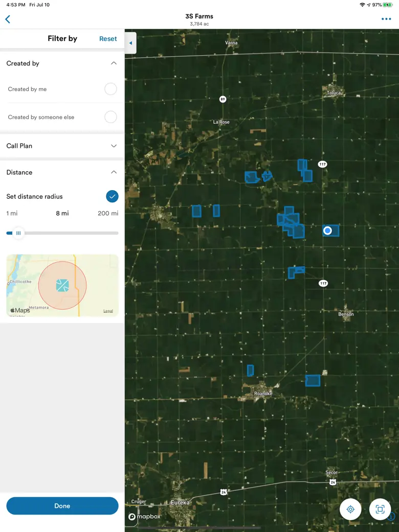The height and width of the screenshot is (532, 399).
Task: Select the Created by me option
Action: 110,89
